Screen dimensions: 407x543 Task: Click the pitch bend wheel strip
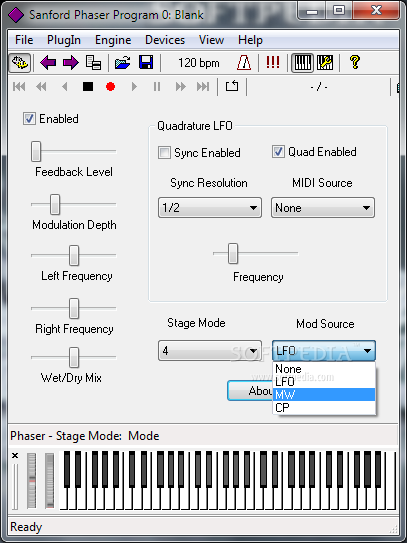[32, 480]
